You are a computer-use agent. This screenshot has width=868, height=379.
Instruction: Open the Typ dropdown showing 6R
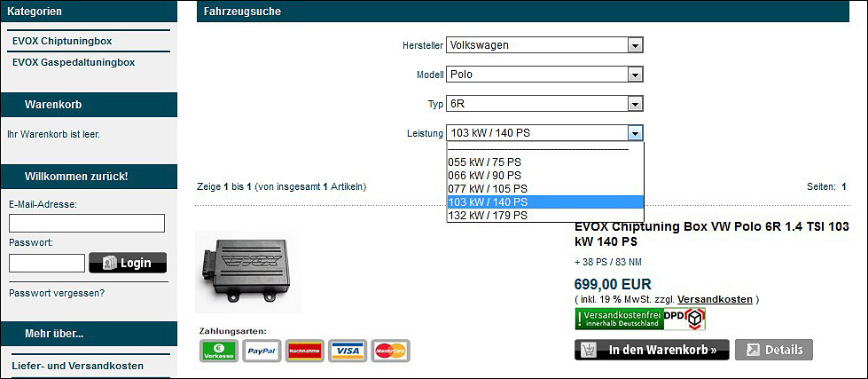544,104
